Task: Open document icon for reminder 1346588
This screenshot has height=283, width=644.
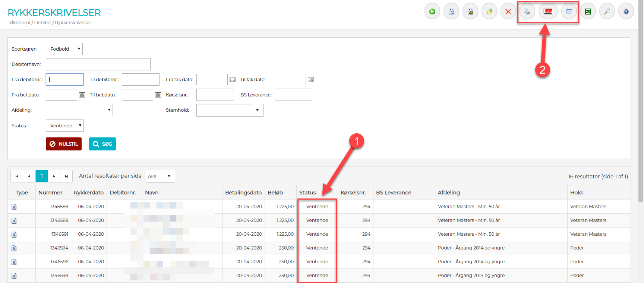Action: click(x=14, y=207)
